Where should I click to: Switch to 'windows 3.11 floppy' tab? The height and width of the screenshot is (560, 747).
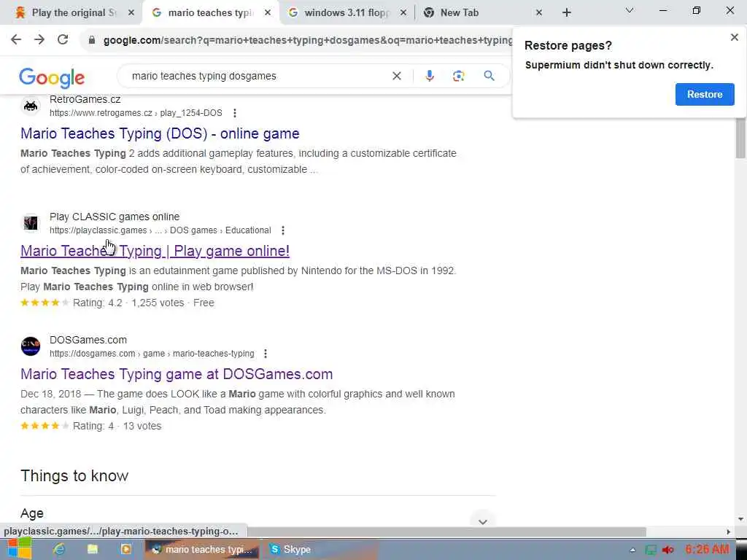click(x=347, y=13)
